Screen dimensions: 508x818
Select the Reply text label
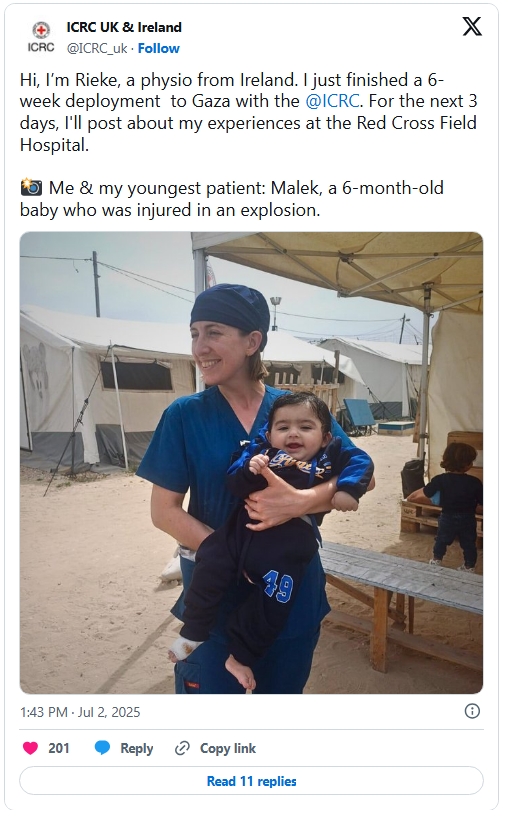(x=137, y=748)
